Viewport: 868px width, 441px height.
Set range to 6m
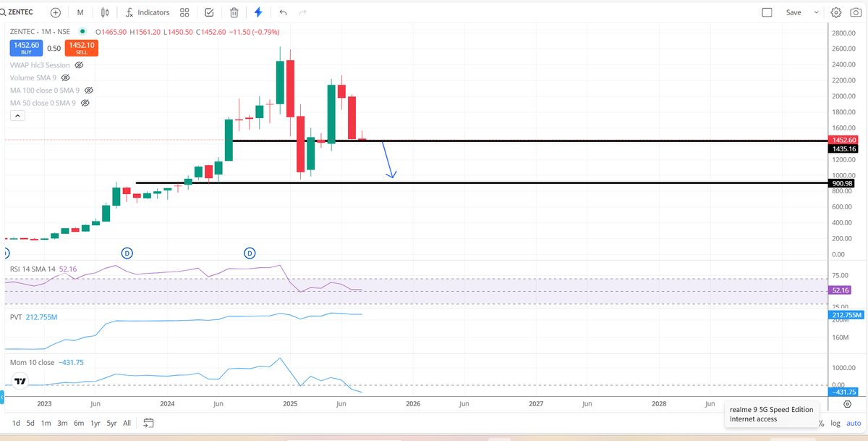[x=79, y=423]
